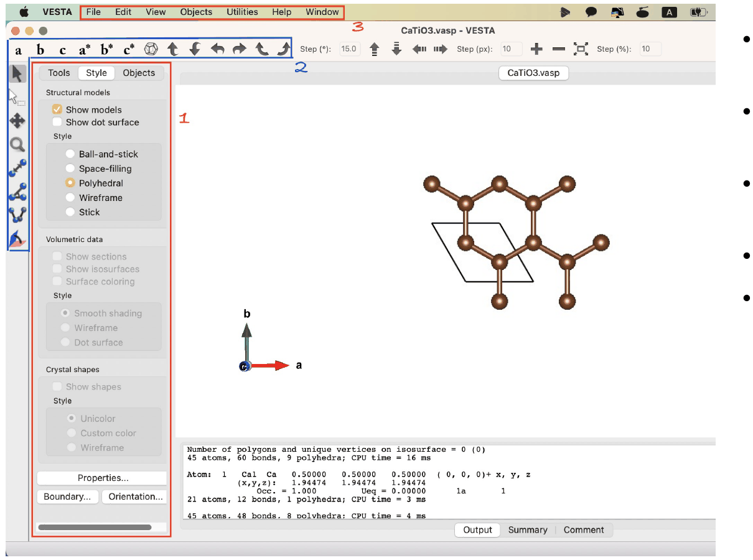The width and height of the screenshot is (753, 560).
Task: Rotate model downward with the hooked down-arrow icon
Action: [x=195, y=49]
